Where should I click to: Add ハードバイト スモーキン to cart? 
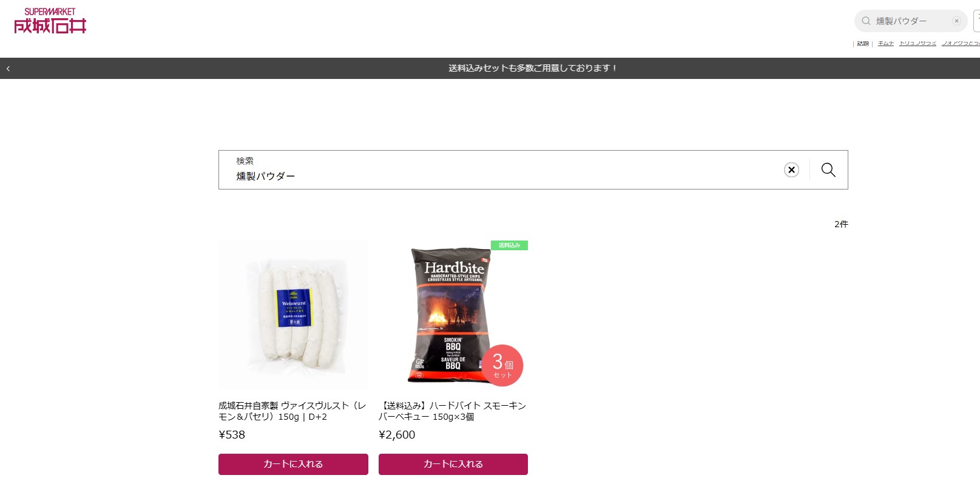click(x=453, y=464)
